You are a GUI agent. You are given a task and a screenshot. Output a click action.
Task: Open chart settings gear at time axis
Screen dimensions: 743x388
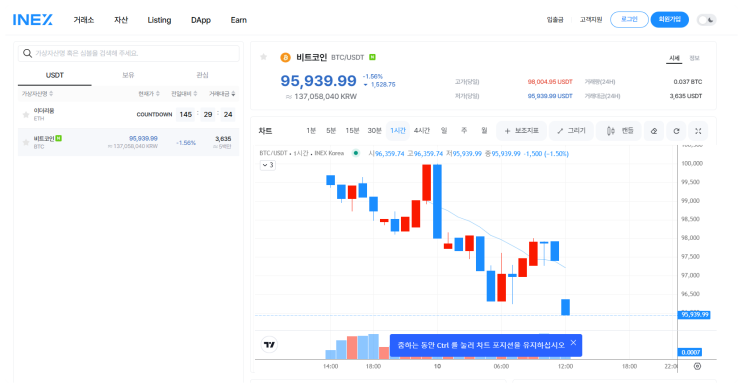tap(697, 366)
